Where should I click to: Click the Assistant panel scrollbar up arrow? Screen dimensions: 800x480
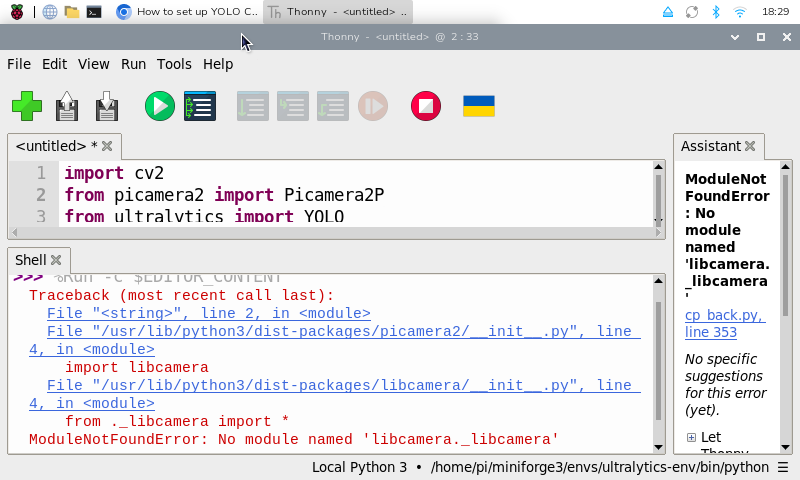[786, 167]
